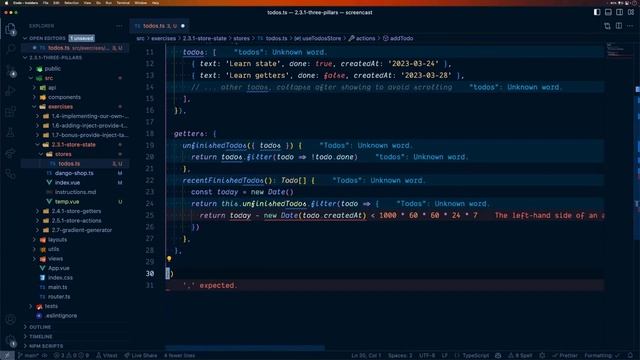Open App.vue in the file tree
This screenshot has width=640, height=360.
click(58, 268)
